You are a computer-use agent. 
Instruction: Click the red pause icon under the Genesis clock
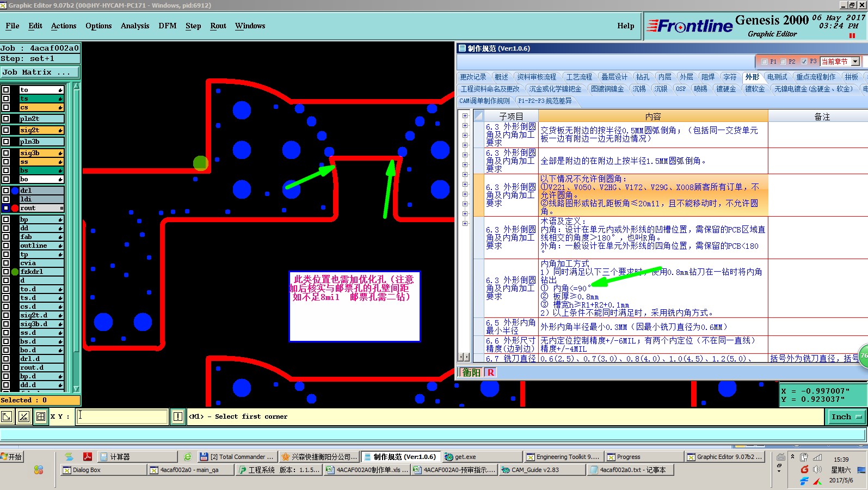(x=852, y=35)
